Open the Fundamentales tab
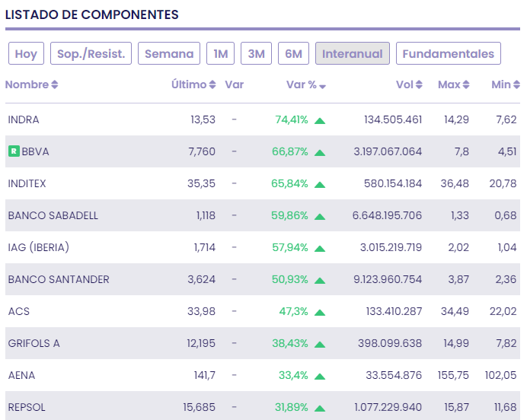The width and height of the screenshot is (527, 420). tap(448, 54)
